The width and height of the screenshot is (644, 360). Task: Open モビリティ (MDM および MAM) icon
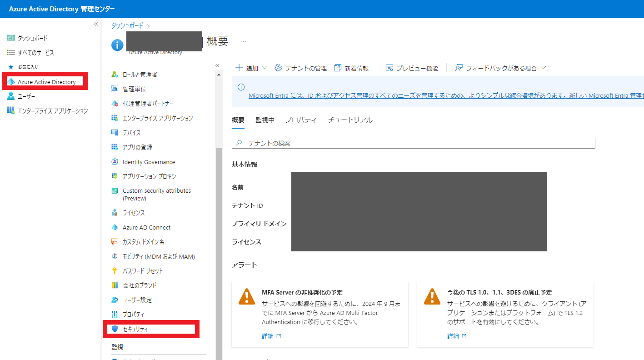(115, 256)
